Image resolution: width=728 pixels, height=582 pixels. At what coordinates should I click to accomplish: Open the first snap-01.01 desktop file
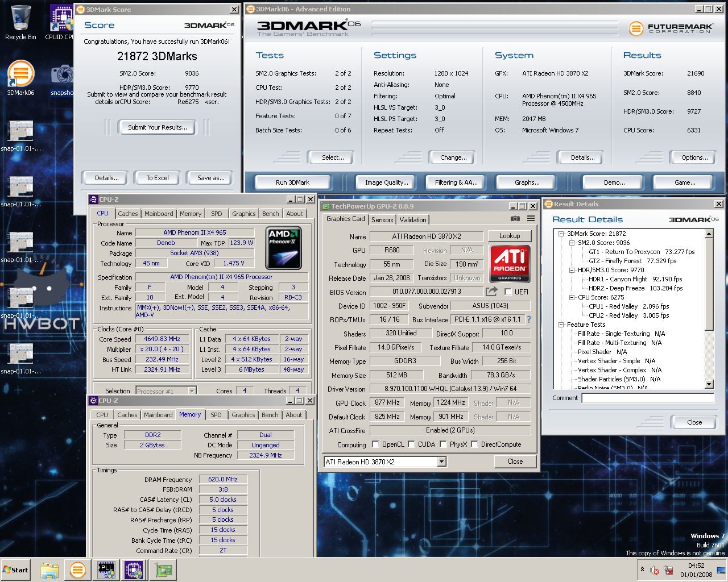pyautogui.click(x=20, y=136)
